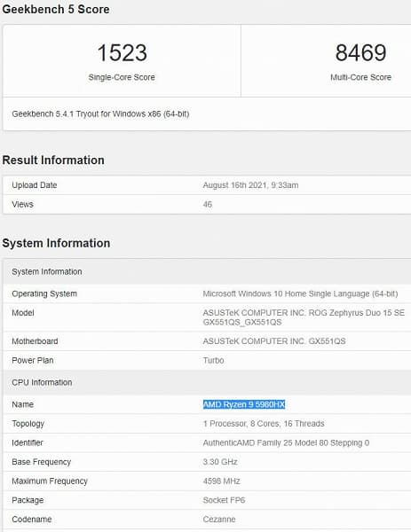411x532 pixels.
Task: Select the Turbo power plan value
Action: pyautogui.click(x=213, y=360)
